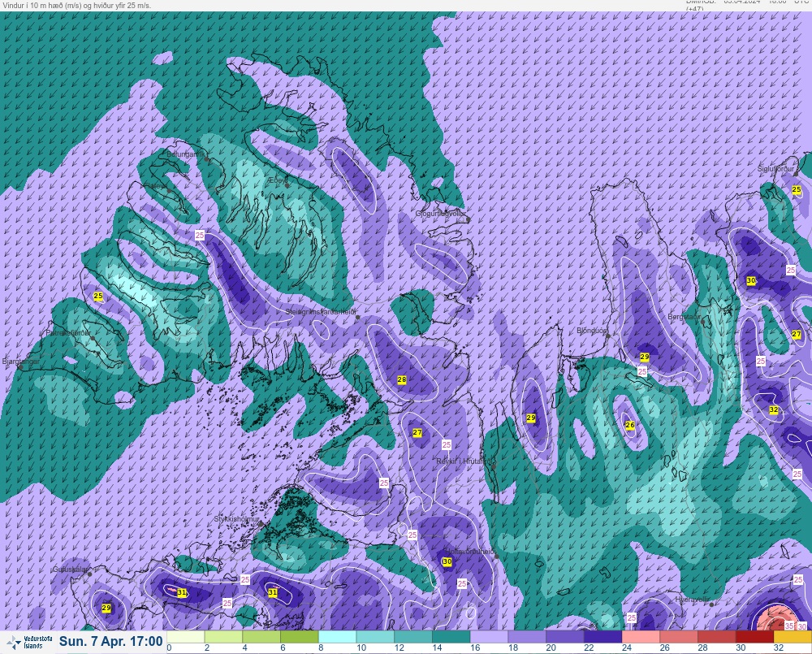The width and height of the screenshot is (812, 654).
Task: Pick the dark red 30–32 m/s legend swatch
Action: 754,637
